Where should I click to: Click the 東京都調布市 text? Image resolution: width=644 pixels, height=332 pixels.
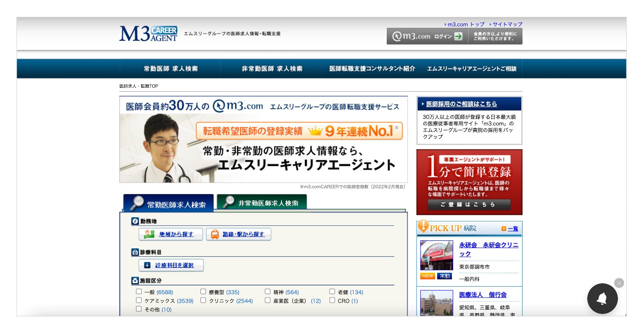click(x=474, y=267)
